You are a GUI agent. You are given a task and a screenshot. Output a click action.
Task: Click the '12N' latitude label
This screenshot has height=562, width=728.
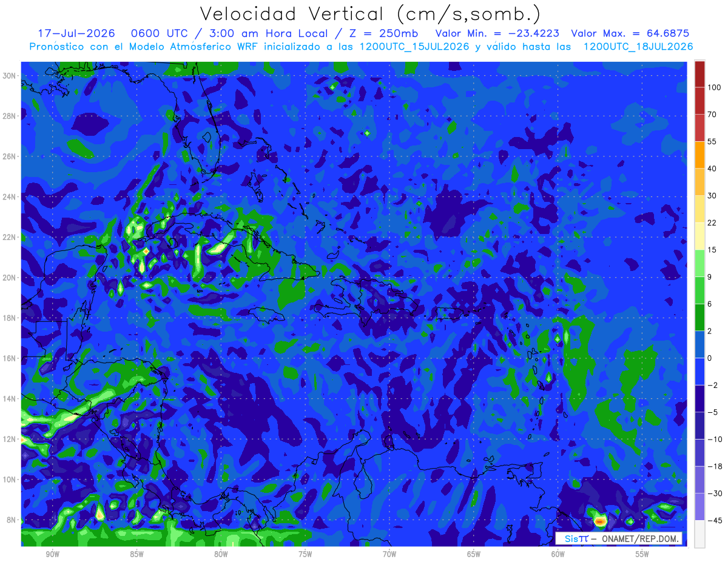[x=10, y=439]
